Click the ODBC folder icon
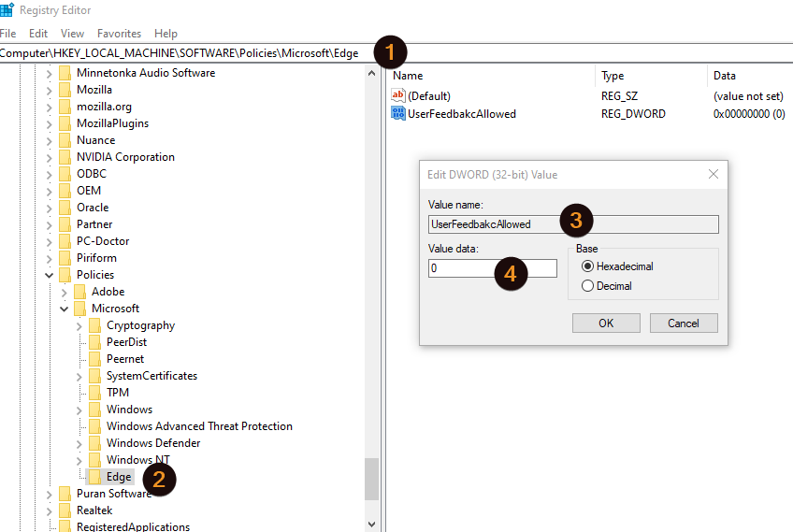 pos(65,174)
